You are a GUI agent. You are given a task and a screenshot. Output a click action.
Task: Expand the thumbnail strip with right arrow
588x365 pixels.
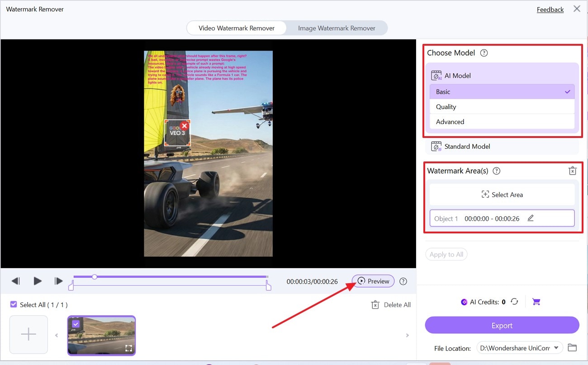point(407,335)
